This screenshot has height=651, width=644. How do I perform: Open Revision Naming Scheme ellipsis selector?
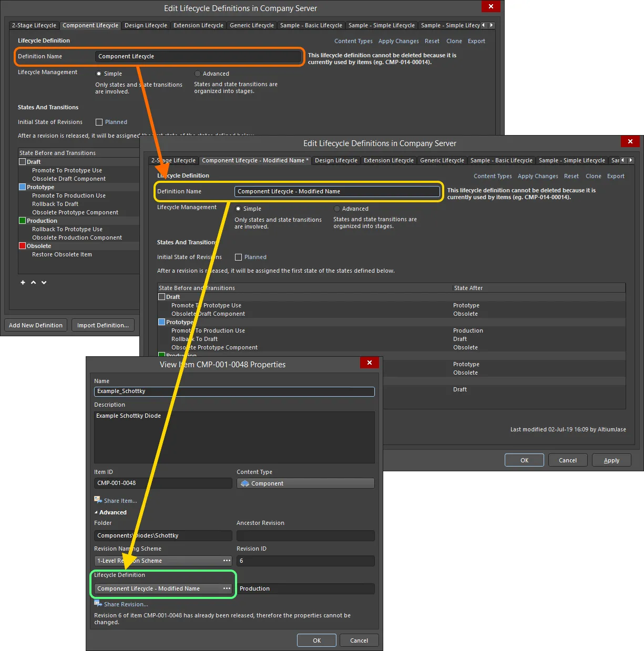[x=227, y=561]
